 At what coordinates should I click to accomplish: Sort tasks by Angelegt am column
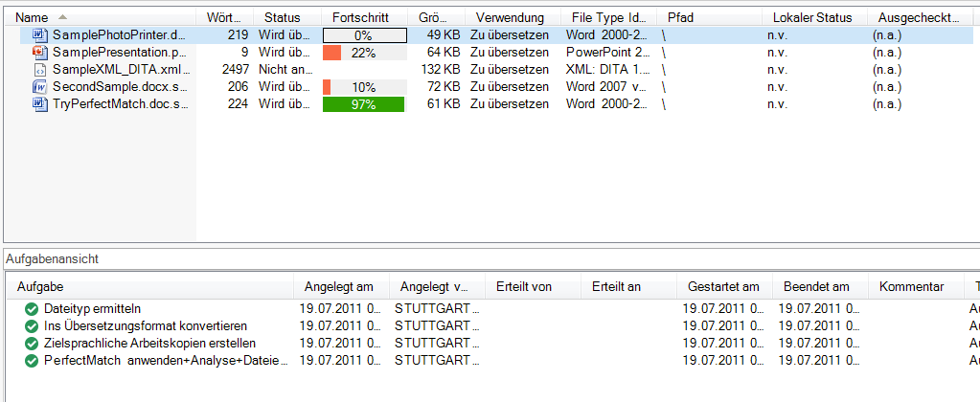341,287
